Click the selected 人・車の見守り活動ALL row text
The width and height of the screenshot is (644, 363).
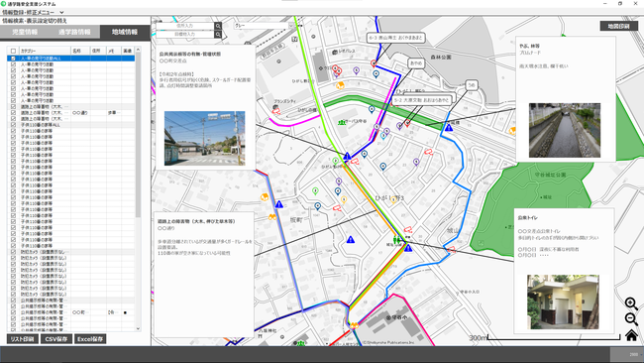(x=41, y=59)
